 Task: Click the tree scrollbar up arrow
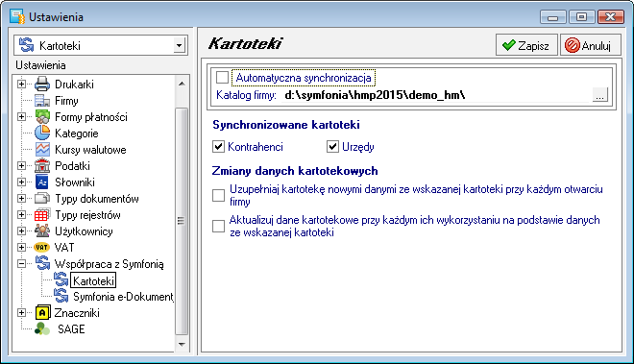[182, 84]
